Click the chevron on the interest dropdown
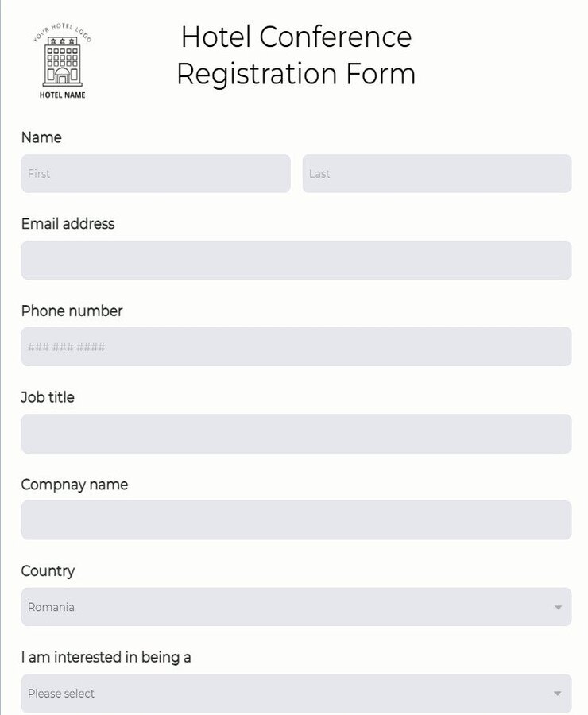Image resolution: width=588 pixels, height=715 pixels. [557, 694]
